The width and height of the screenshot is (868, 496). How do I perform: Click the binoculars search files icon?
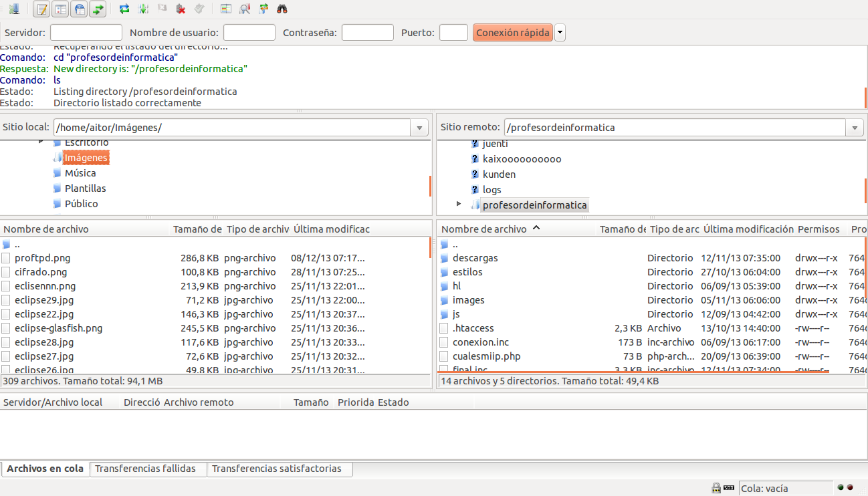click(282, 9)
